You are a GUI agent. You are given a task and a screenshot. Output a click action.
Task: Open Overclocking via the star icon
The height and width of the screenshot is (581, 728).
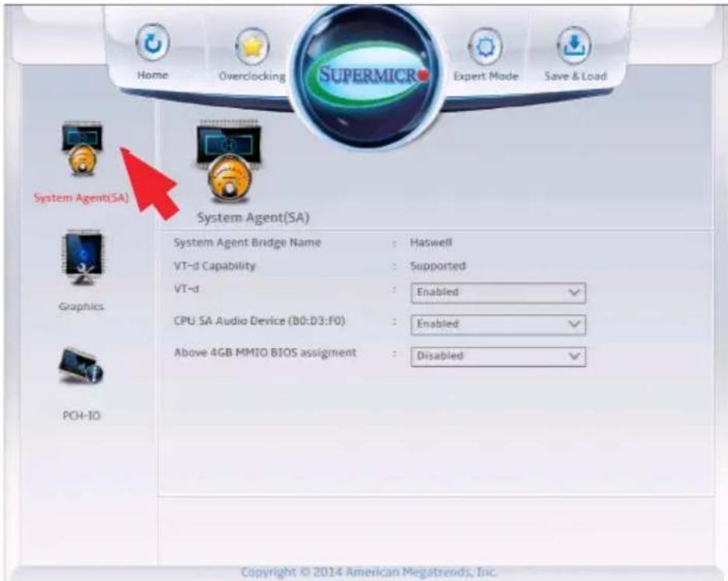click(252, 46)
